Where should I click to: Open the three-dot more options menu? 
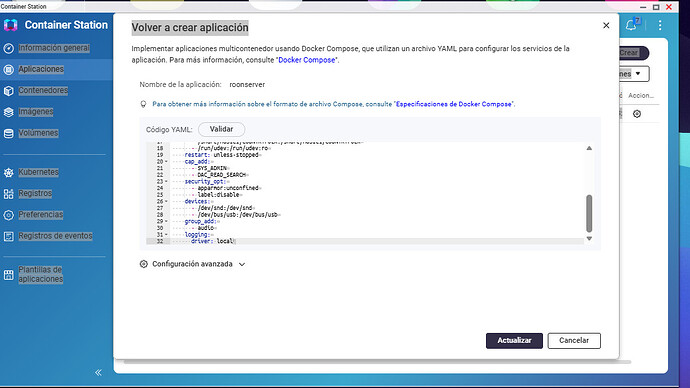[660, 25]
